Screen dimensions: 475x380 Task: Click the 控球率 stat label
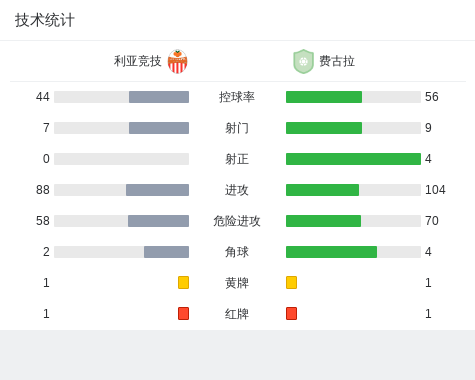pyautogui.click(x=237, y=97)
